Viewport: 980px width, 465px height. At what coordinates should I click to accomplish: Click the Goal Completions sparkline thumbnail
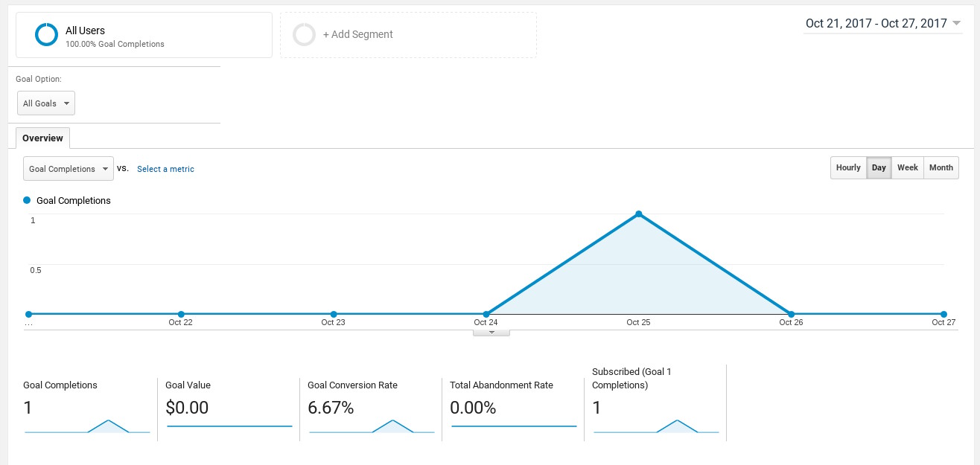(87, 426)
